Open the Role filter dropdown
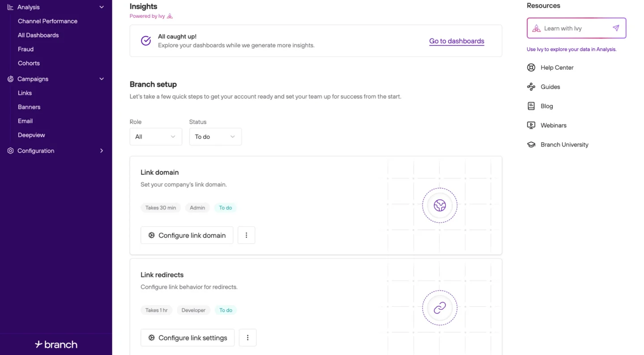The image size is (644, 355). (156, 137)
